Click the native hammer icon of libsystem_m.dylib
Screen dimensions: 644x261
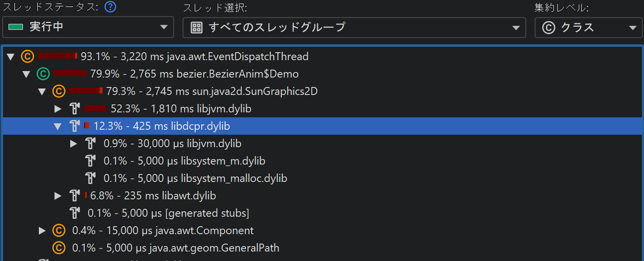[90, 161]
